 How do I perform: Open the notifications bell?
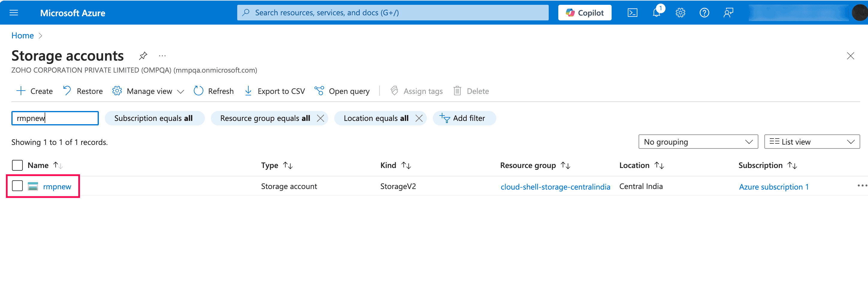(x=656, y=13)
